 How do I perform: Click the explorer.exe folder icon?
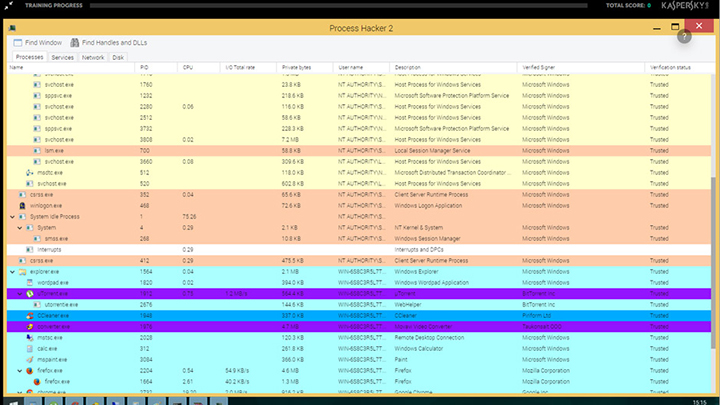(22, 271)
